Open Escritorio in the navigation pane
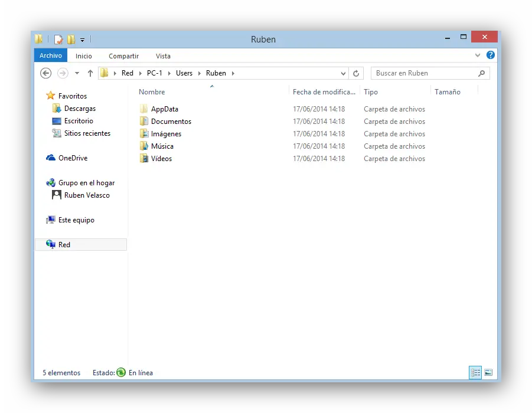The width and height of the screenshot is (532, 413). (79, 121)
